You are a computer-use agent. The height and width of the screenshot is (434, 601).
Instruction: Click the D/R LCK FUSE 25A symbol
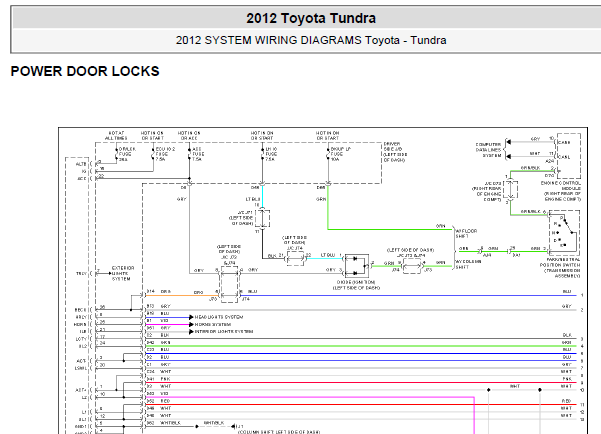pyautogui.click(x=117, y=154)
